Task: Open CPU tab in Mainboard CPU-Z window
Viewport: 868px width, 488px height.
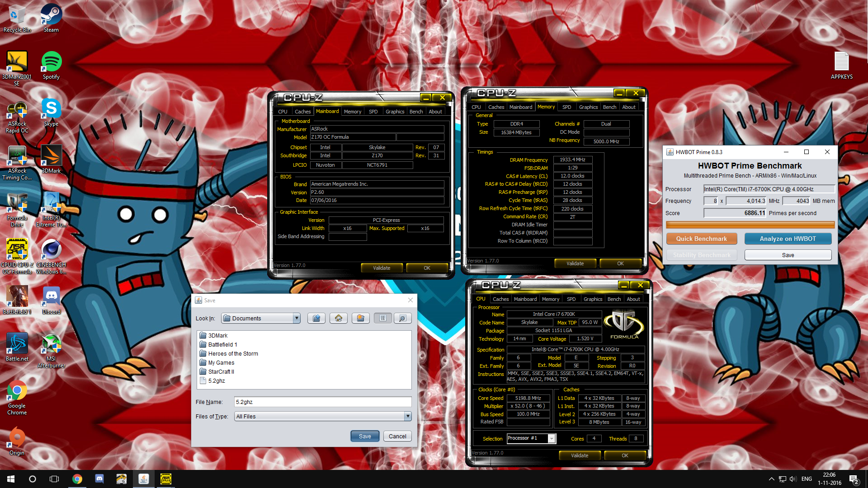Action: coord(283,112)
